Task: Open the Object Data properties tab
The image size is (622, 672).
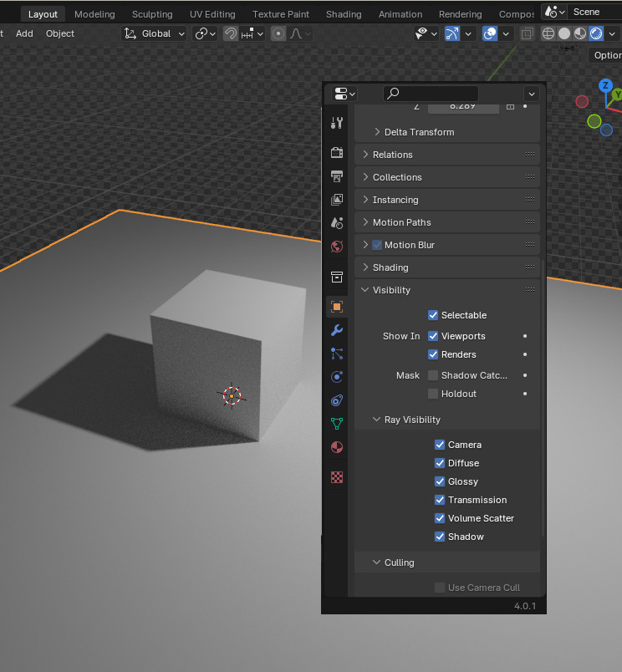Action: click(337, 424)
